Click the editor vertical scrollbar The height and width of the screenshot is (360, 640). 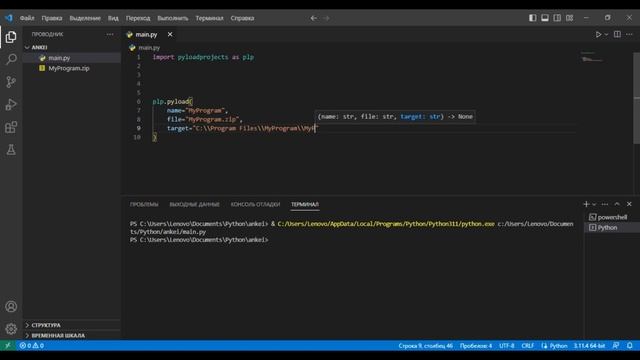tap(636, 98)
